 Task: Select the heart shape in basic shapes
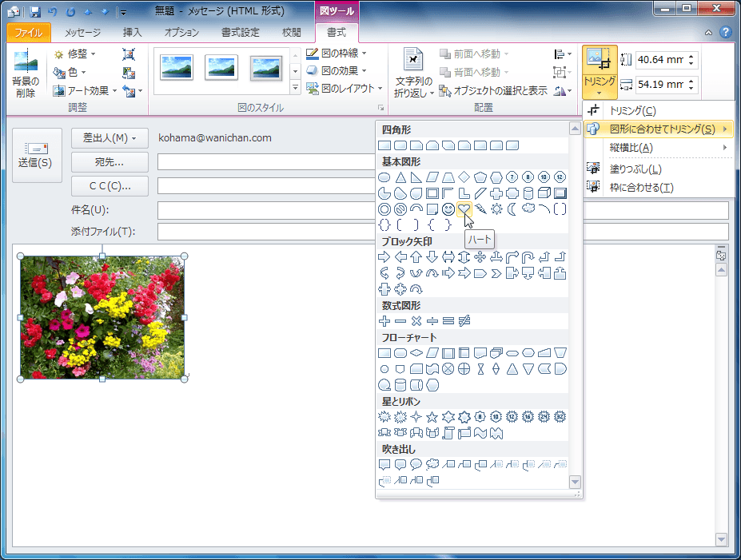[x=464, y=209]
